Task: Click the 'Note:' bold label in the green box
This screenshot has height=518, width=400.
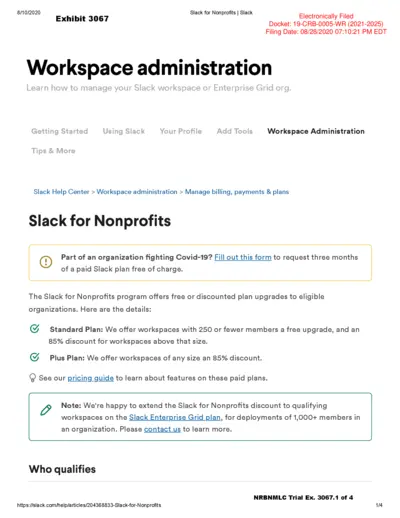Action: tap(71, 406)
